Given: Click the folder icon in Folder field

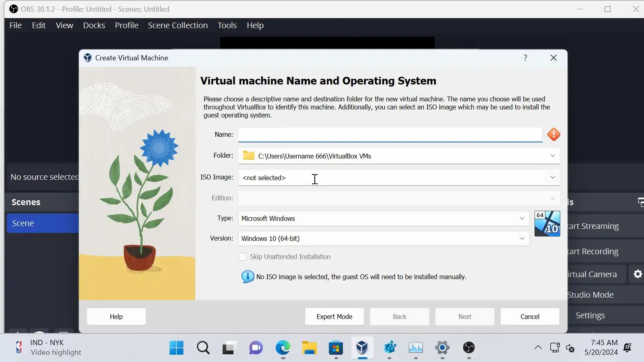Looking at the screenshot, I should coord(249,156).
